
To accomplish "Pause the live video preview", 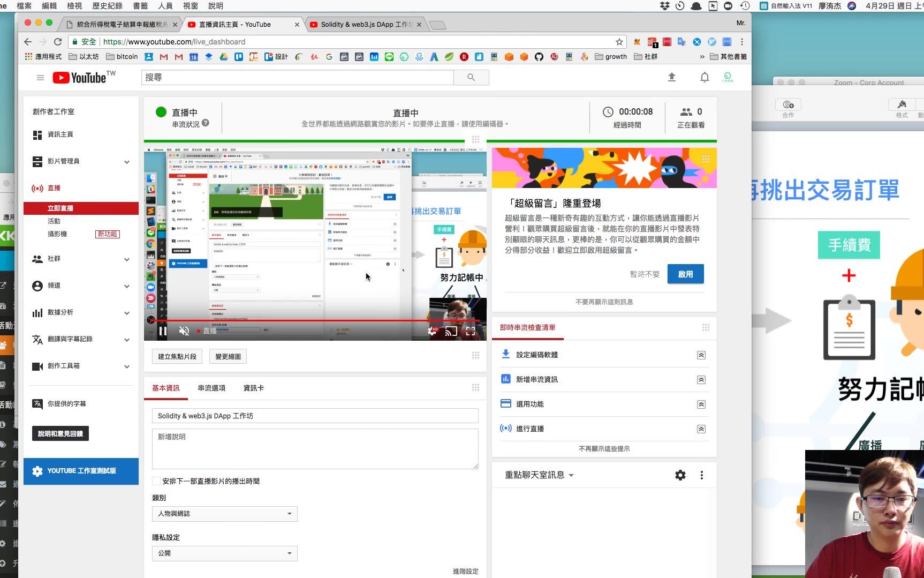I will (x=163, y=331).
